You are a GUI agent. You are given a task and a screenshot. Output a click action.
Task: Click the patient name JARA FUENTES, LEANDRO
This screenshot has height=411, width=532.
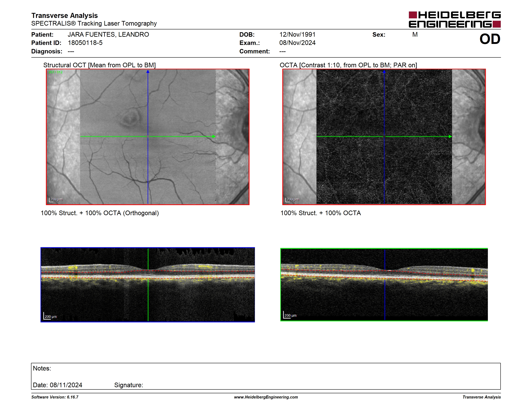tap(108, 35)
